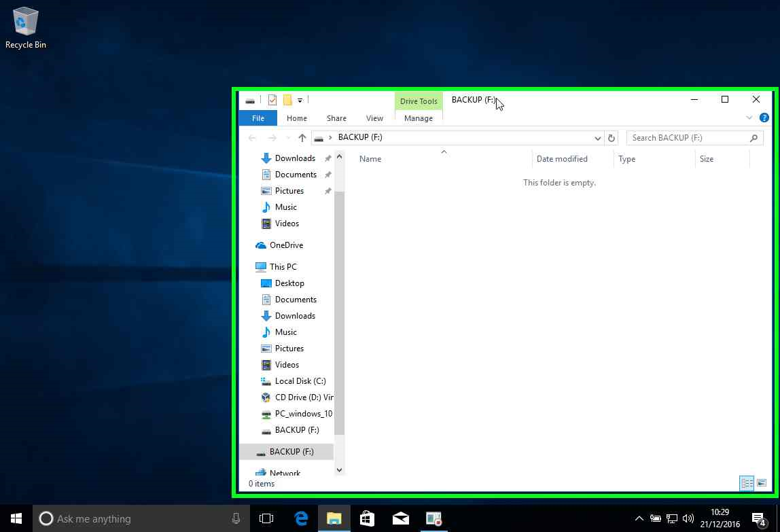
Task: Sort by the Date modified column header
Action: [562, 159]
